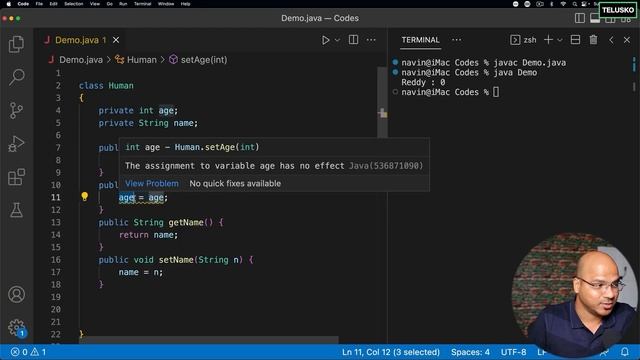Expand the run options dropdown arrow
The width and height of the screenshot is (640, 360).
[x=337, y=40]
